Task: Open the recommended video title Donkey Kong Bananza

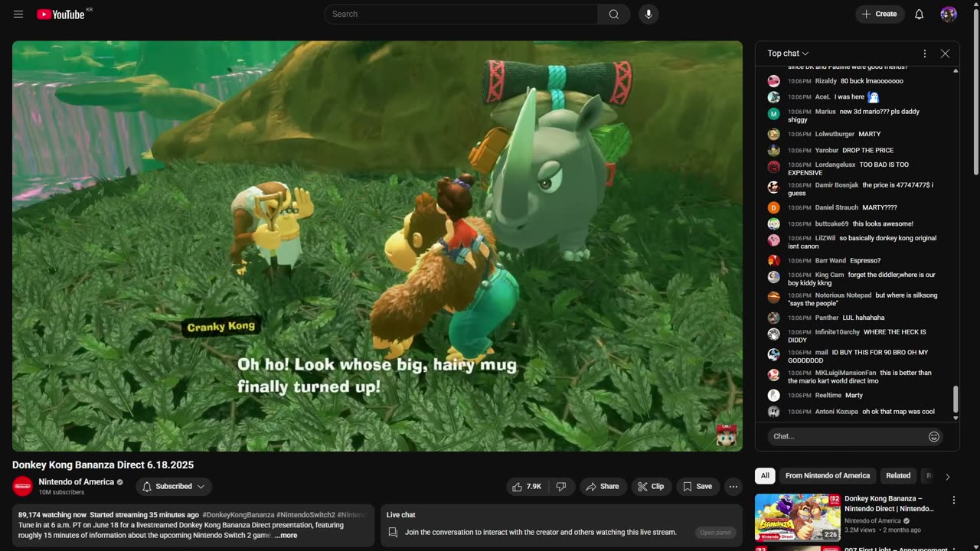Action: click(890, 504)
